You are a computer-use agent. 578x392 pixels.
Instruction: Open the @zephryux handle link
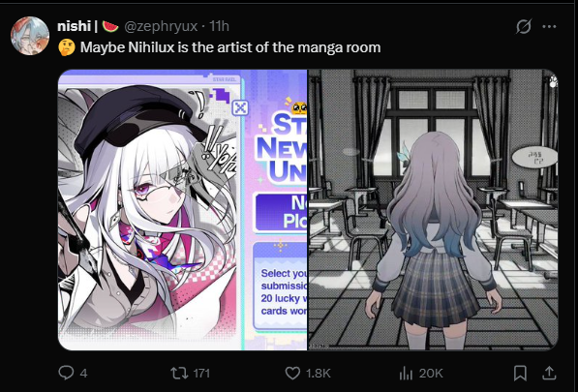[x=161, y=26]
